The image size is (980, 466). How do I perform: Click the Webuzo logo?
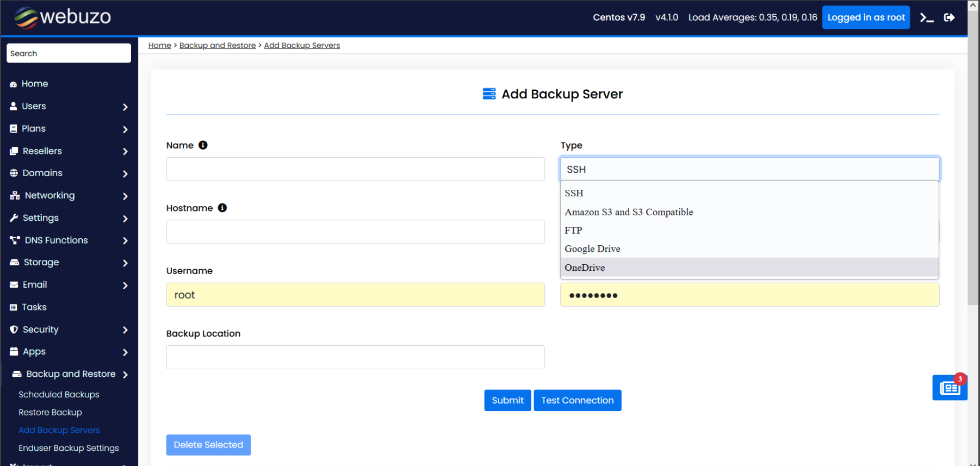(63, 17)
